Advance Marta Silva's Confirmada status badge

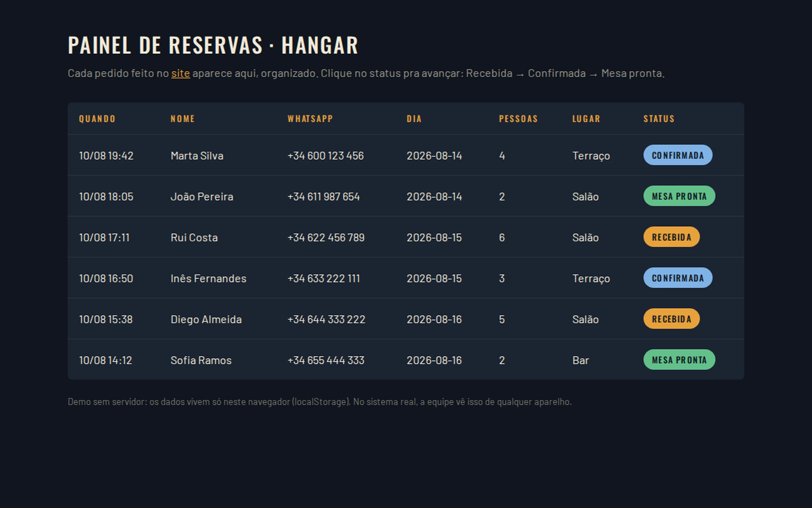(678, 155)
